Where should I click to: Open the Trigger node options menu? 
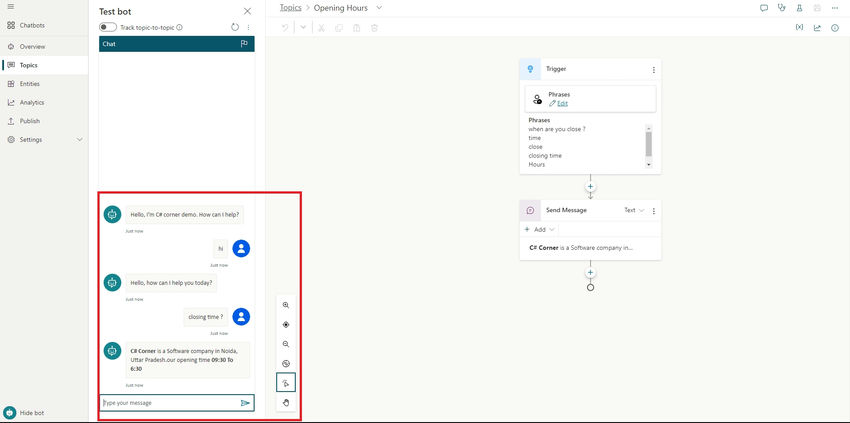654,70
